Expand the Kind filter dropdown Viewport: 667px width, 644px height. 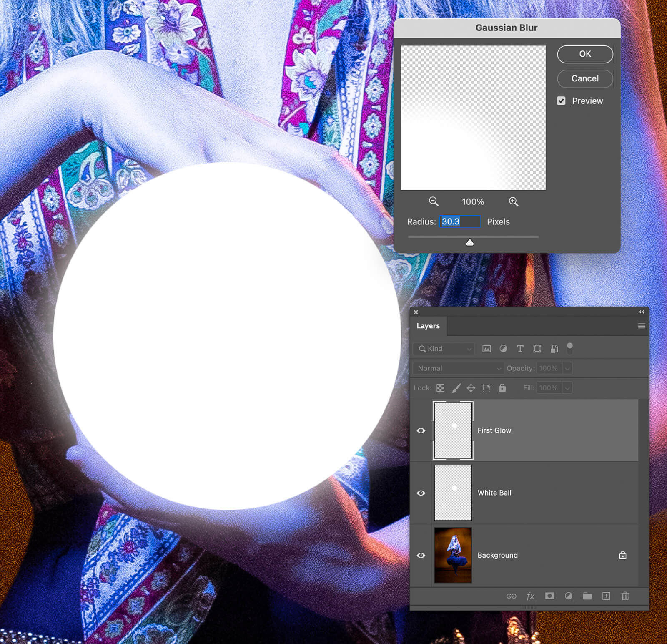[444, 349]
